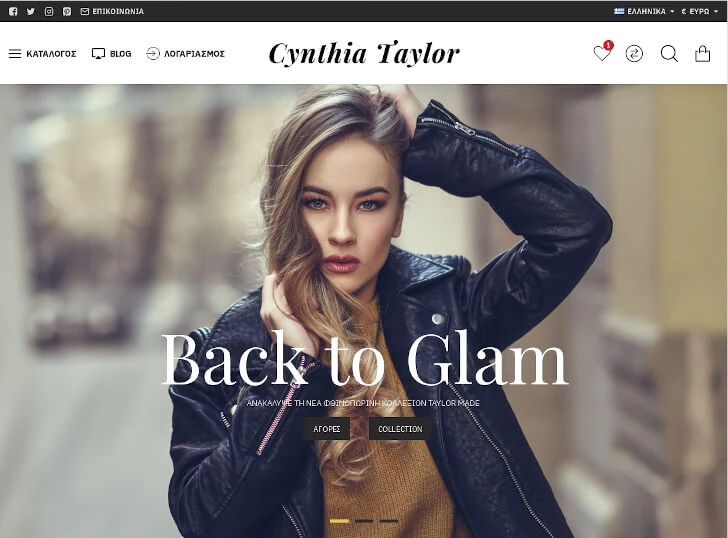Open the ΚΑΤΑΛΟΓΟΣ hamburger menu

[x=42, y=54]
